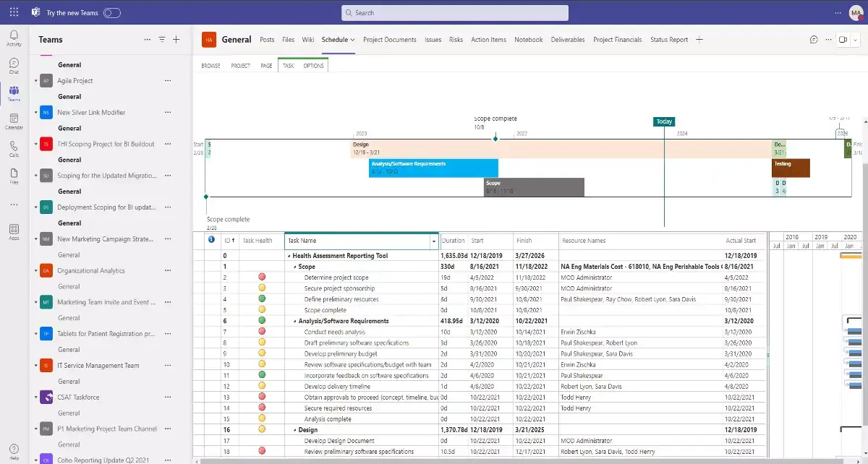Image resolution: width=868 pixels, height=464 pixels.
Task: Open the Posts tab
Action: (267, 40)
